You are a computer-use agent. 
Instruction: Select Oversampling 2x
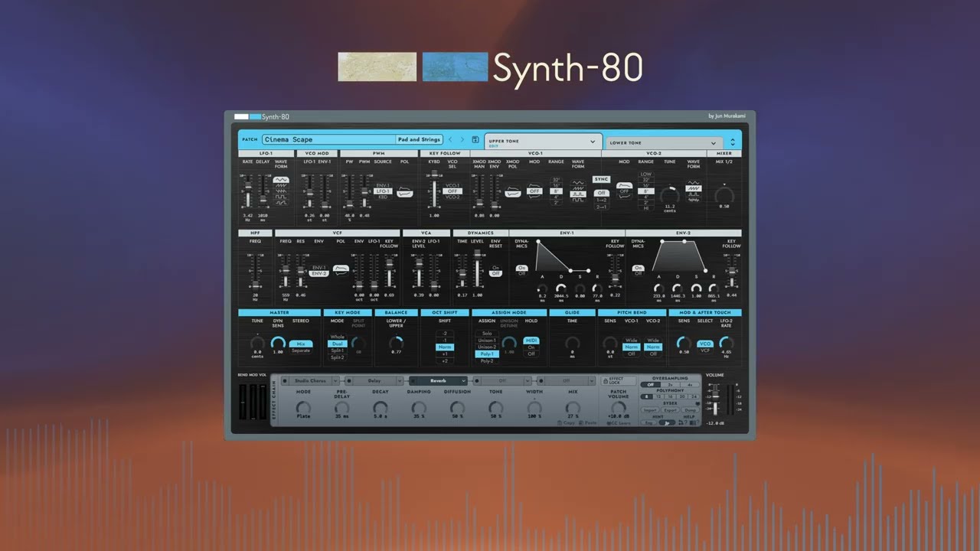point(670,385)
